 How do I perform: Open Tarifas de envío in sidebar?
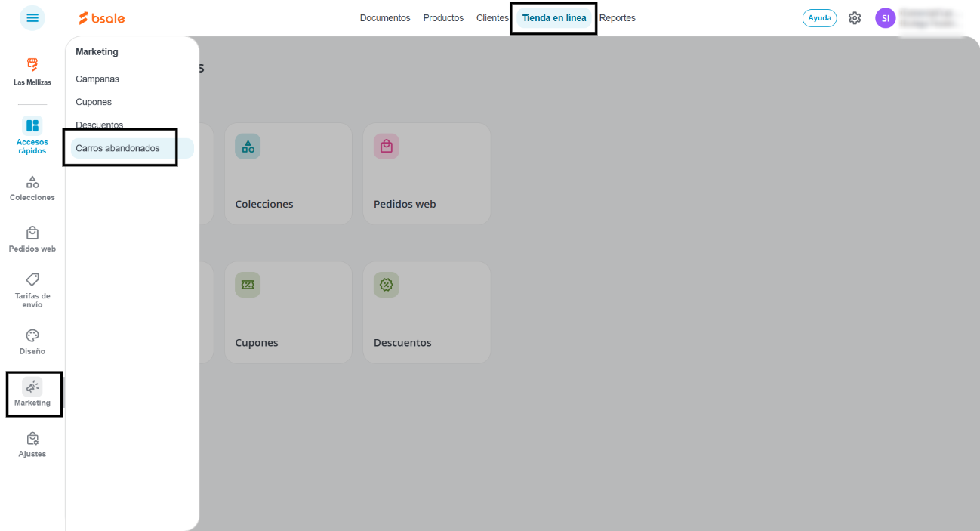tap(32, 291)
